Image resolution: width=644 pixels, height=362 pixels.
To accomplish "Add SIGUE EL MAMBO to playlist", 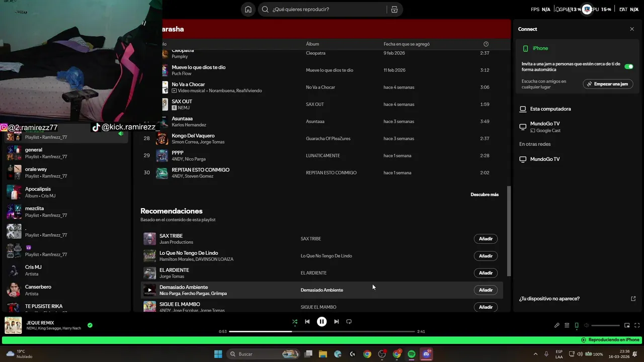I will click(486, 307).
